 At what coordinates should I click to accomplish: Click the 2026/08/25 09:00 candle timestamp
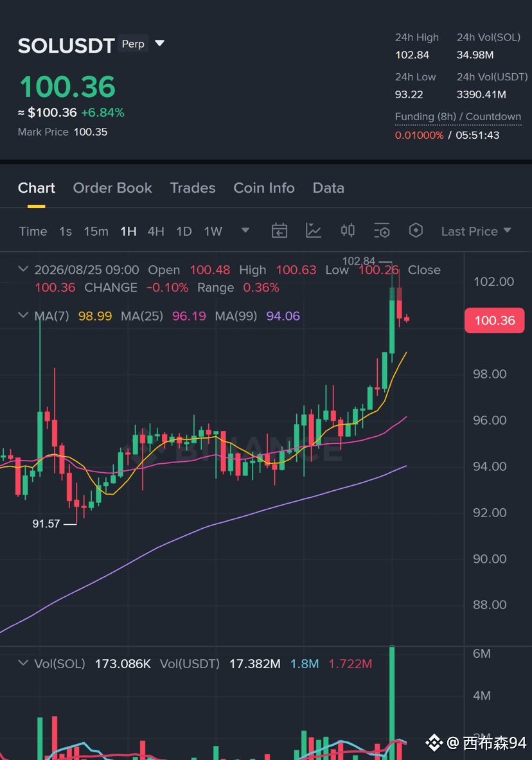coord(87,270)
